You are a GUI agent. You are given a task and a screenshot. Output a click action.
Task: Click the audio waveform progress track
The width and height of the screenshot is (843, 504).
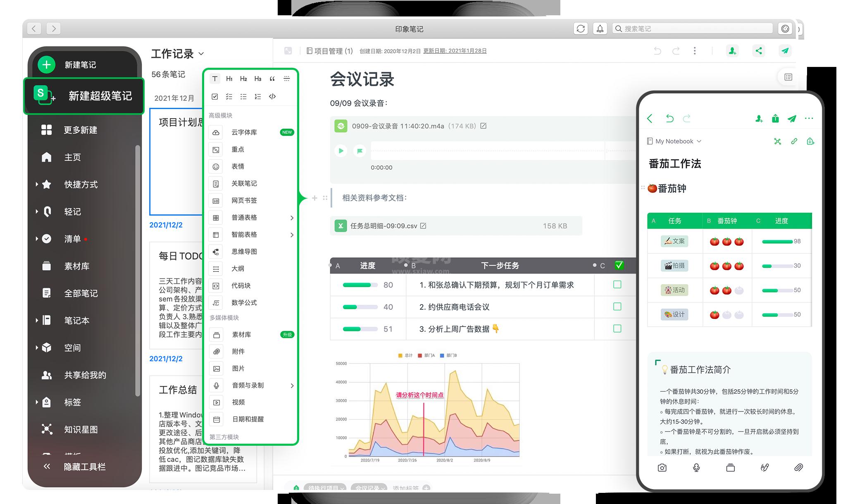503,151
